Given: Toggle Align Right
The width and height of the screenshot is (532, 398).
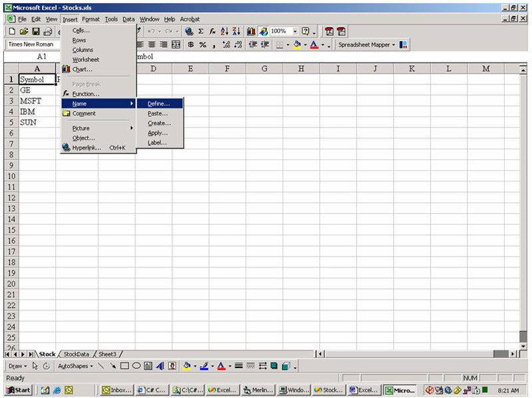Looking at the screenshot, I should coord(164,45).
